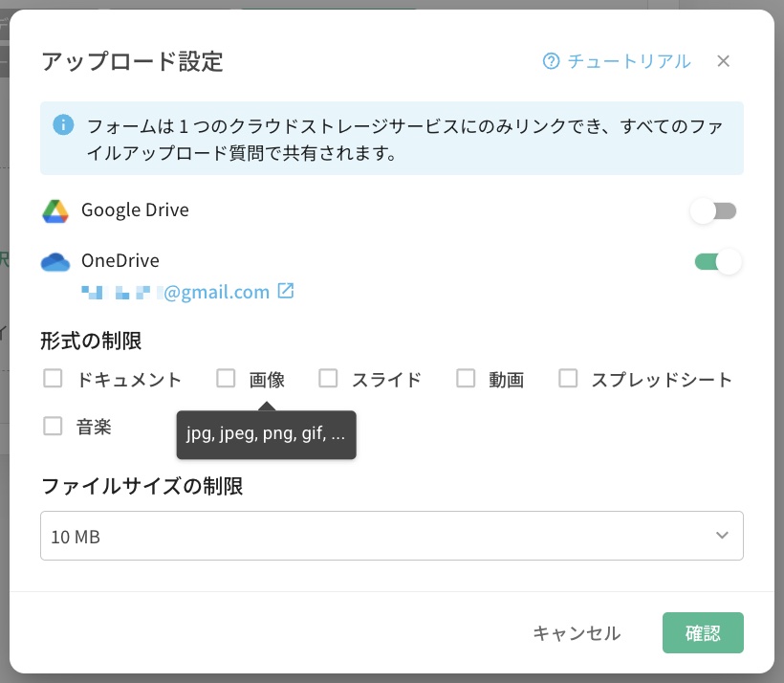Click the OneDrive label text
Screen dimensions: 784x683
[120, 261]
